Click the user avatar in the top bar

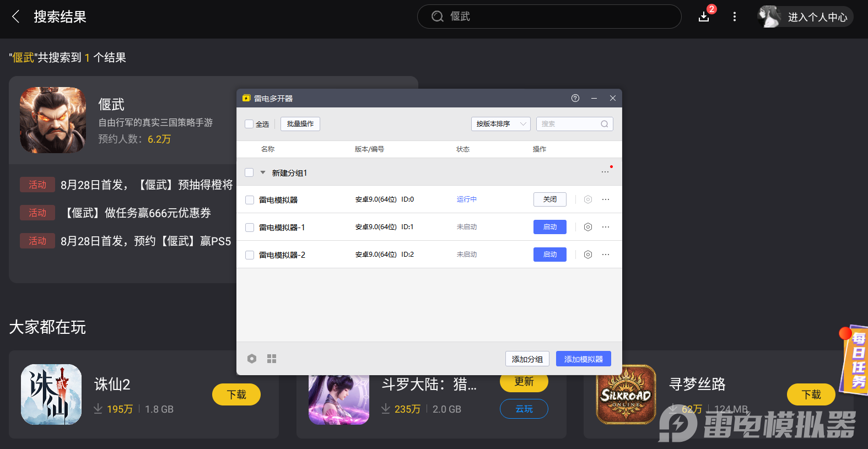click(769, 17)
